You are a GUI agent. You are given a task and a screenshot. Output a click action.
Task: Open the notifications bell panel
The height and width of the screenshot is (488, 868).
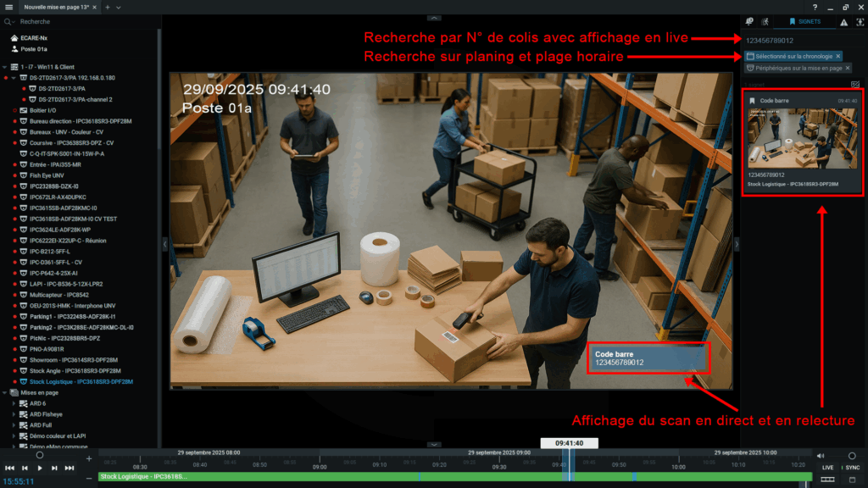click(749, 22)
